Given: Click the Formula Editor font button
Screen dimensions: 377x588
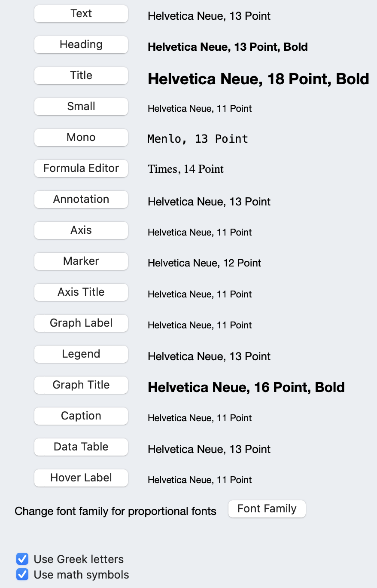Looking at the screenshot, I should tap(81, 168).
